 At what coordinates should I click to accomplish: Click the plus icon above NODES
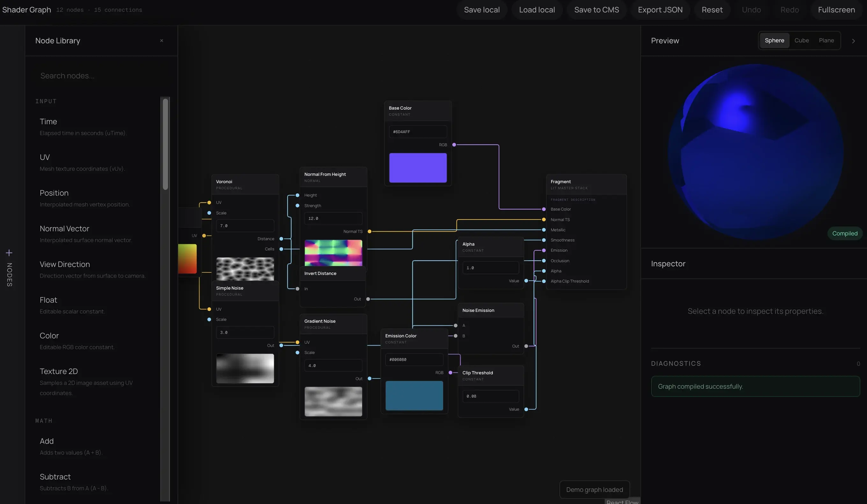point(9,253)
